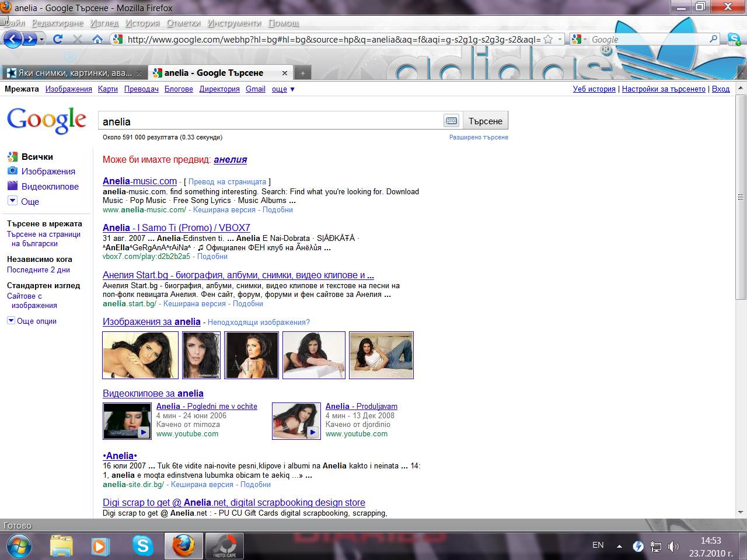Go back with the Back arrow button

(x=12, y=39)
